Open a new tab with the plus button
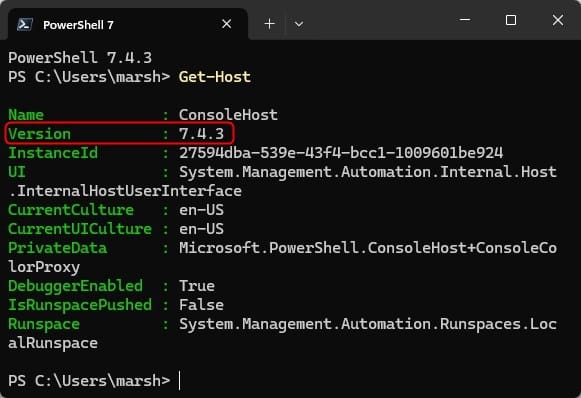581x398 pixels. click(x=269, y=24)
